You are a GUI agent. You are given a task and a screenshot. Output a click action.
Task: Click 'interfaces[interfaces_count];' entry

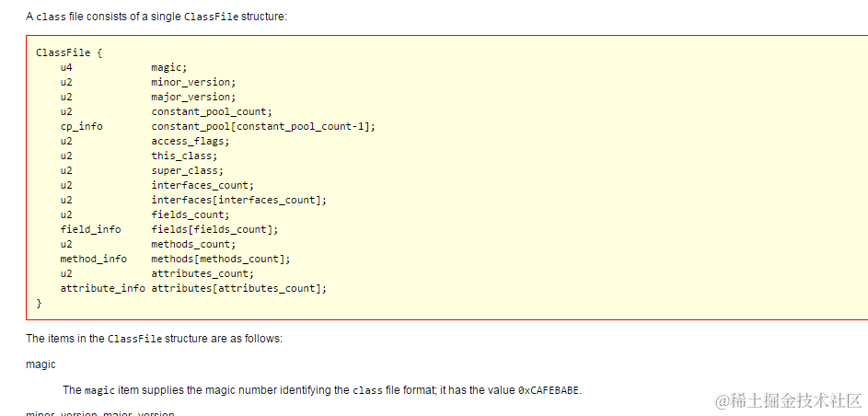tap(239, 201)
